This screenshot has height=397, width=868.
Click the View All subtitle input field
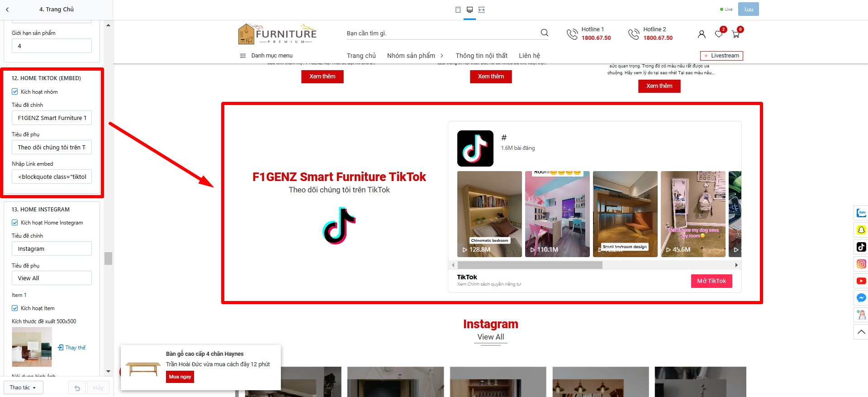(x=52, y=278)
